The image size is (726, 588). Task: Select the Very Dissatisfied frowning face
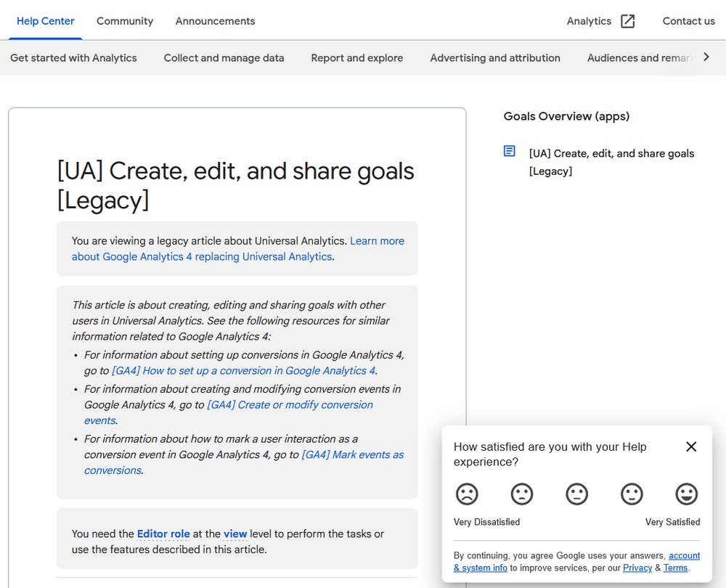pyautogui.click(x=467, y=494)
